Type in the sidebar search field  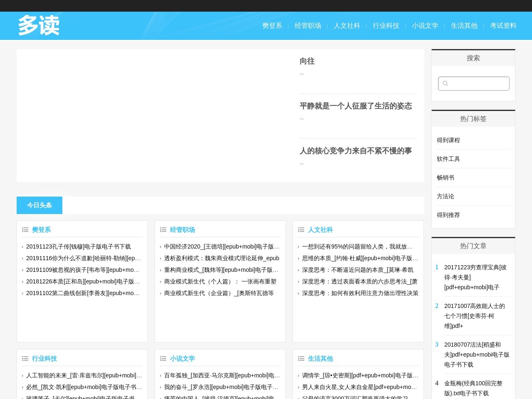pyautogui.click(x=478, y=84)
